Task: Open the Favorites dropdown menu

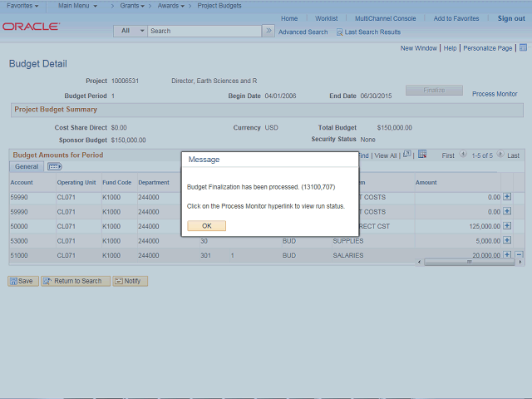Action: click(x=22, y=6)
